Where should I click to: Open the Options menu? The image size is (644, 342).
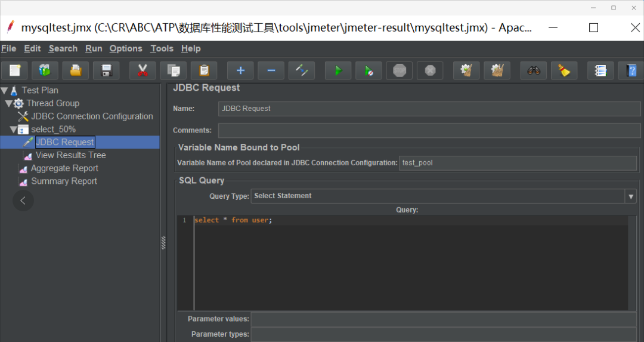126,48
